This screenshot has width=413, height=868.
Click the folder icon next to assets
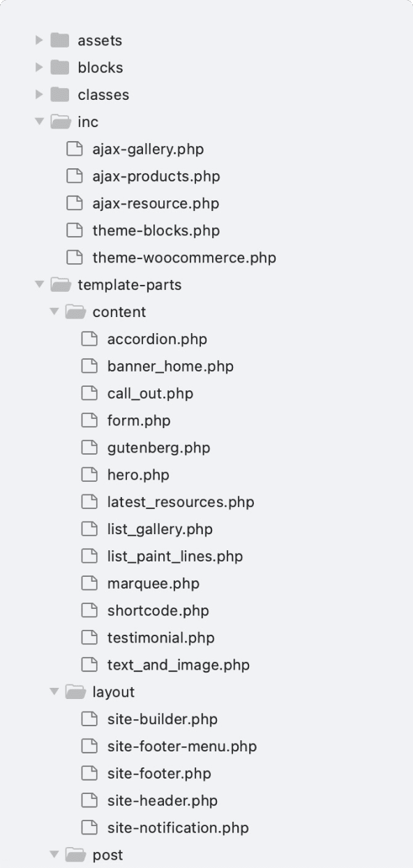click(59, 40)
